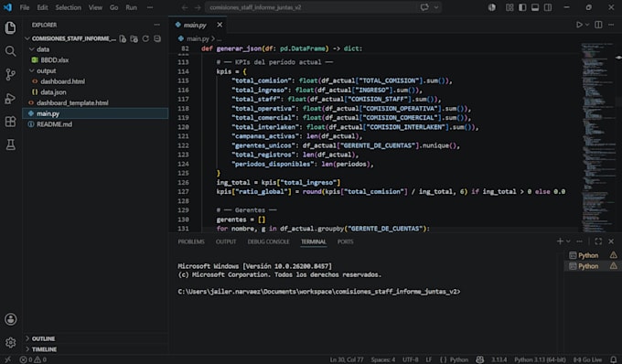
Task: Open the Manage gear icon
Action: pyautogui.click(x=11, y=343)
